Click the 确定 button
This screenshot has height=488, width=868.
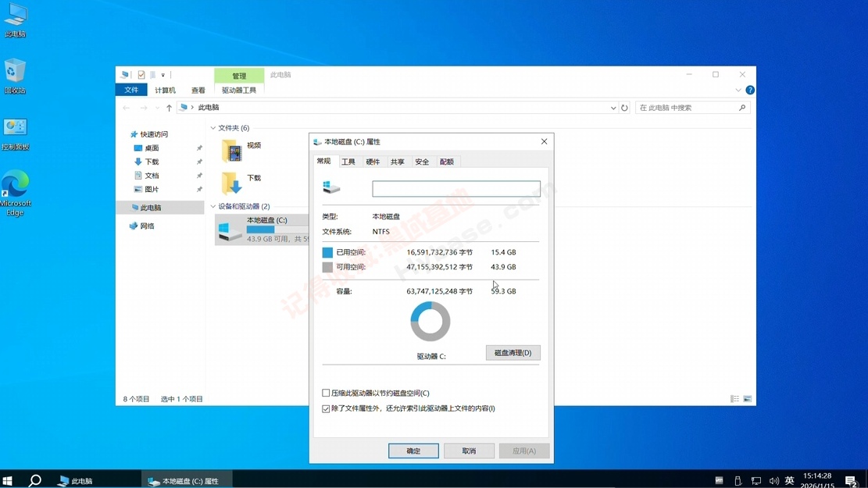(x=413, y=451)
